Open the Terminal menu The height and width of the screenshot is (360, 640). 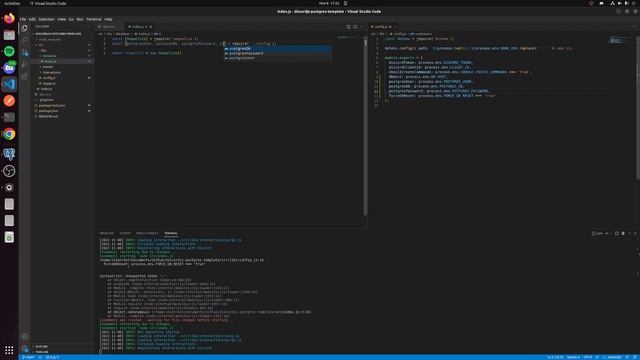point(94,19)
